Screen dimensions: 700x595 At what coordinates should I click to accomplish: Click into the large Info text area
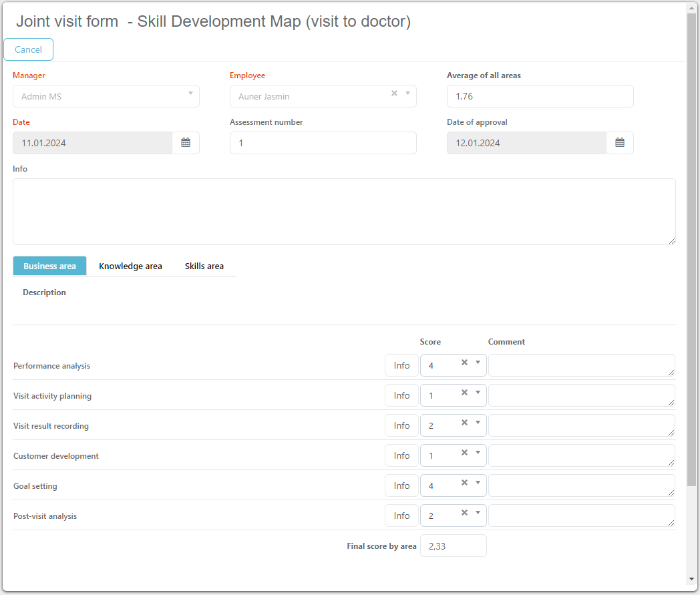[x=344, y=211]
